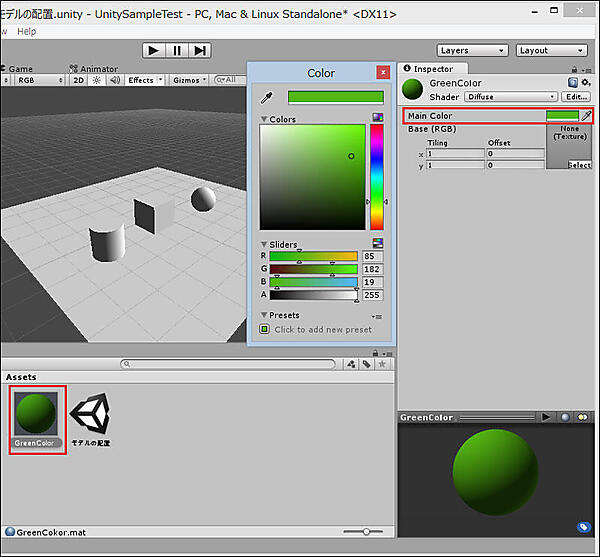Expand the Gizmos dropdown

pyautogui.click(x=190, y=80)
